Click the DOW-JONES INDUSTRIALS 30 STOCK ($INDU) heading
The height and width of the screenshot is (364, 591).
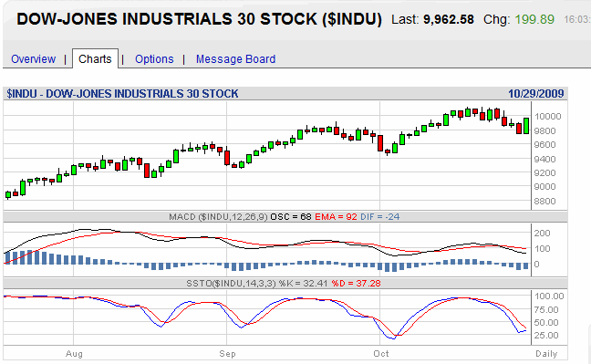200,19
